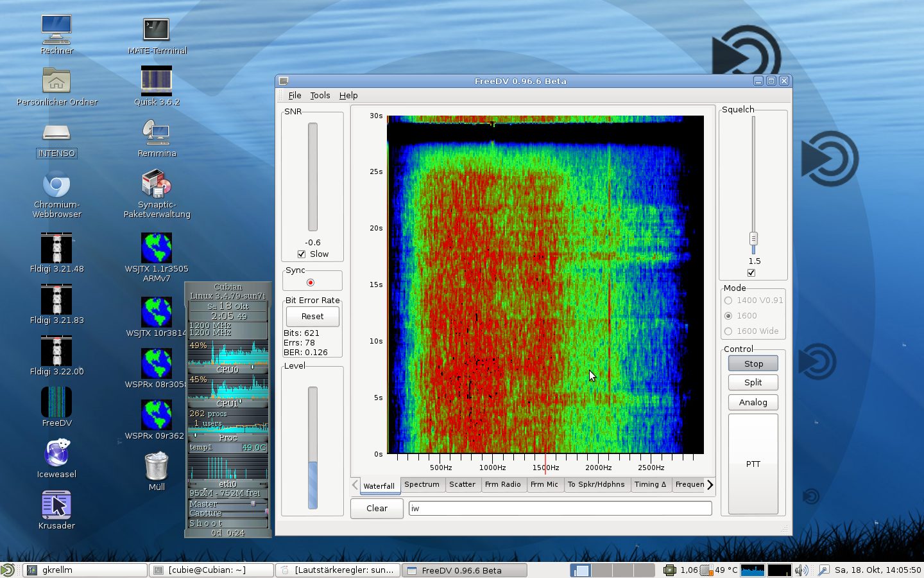Select the INTENSO drive icon
The image size is (924, 578).
(x=56, y=132)
